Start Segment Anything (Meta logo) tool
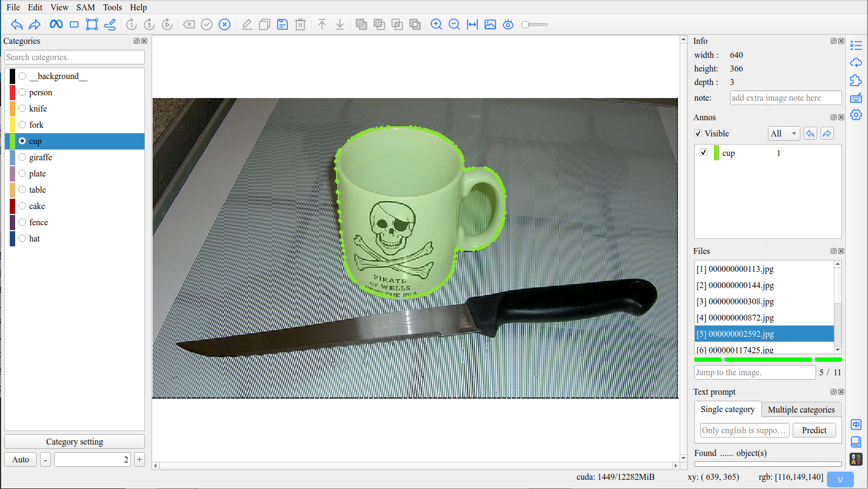This screenshot has width=868, height=489. [56, 24]
